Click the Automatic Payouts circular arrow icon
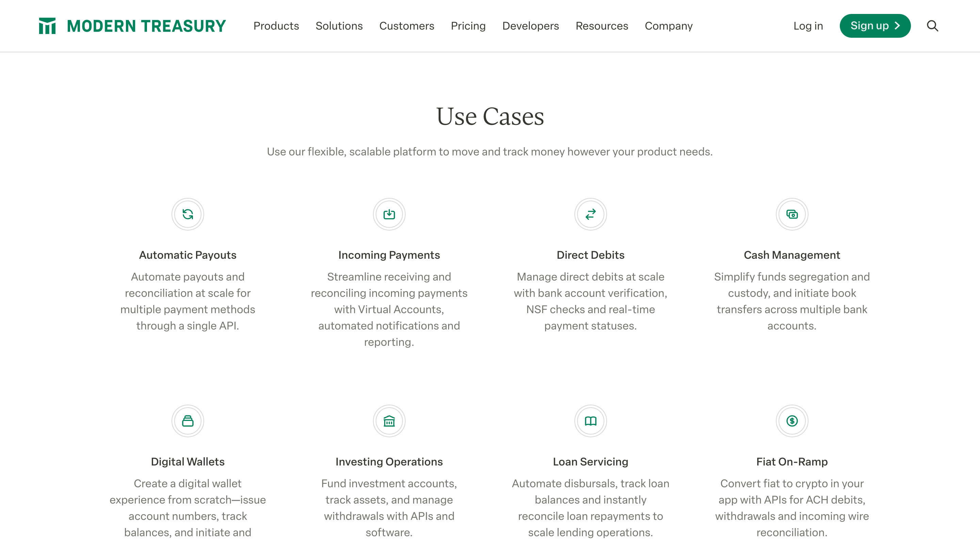 [188, 215]
